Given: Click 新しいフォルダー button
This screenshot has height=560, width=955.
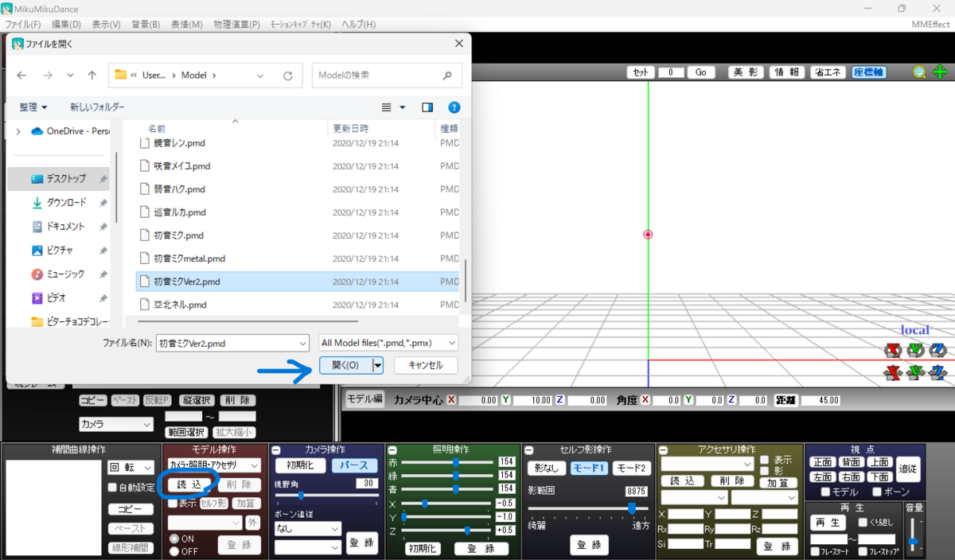Looking at the screenshot, I should 97,107.
